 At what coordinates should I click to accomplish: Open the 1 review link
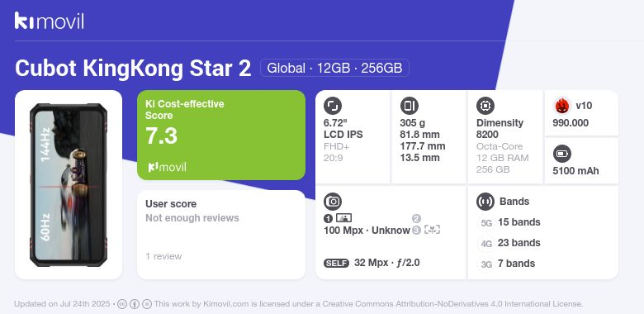coord(163,256)
